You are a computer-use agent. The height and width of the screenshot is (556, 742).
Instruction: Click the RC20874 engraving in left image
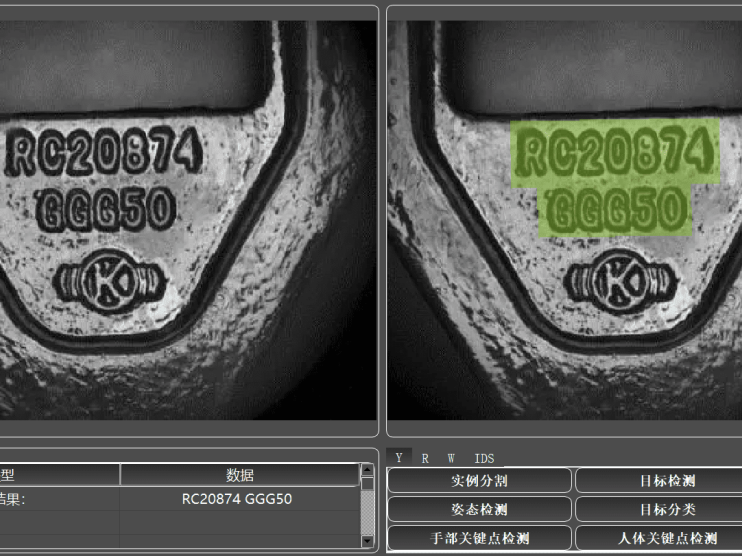(x=105, y=151)
